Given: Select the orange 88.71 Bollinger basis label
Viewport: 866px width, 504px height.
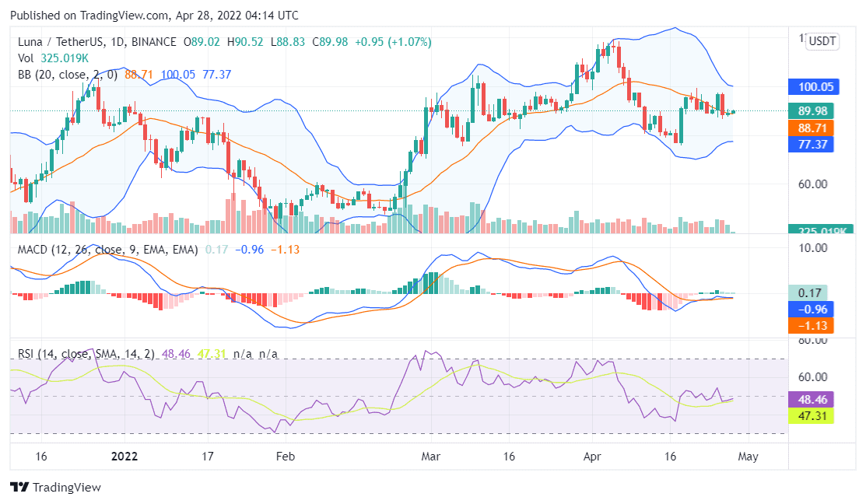Looking at the screenshot, I should [812, 128].
